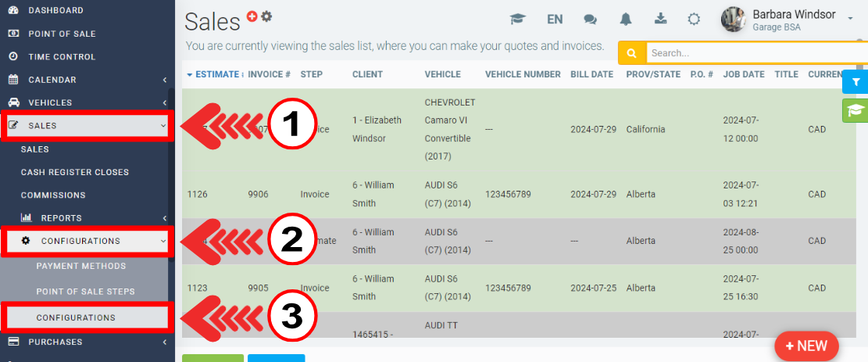Click the blue filter funnel button
868x362 pixels.
point(855,81)
